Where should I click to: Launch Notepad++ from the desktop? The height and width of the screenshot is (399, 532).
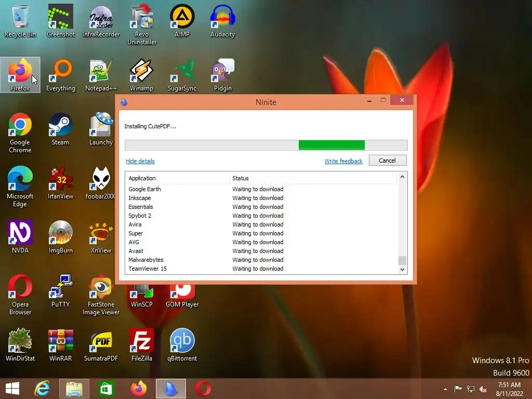click(101, 75)
